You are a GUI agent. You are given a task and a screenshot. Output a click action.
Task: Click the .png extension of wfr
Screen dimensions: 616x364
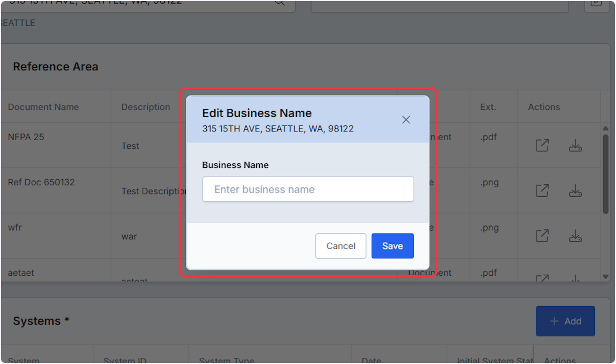point(490,227)
